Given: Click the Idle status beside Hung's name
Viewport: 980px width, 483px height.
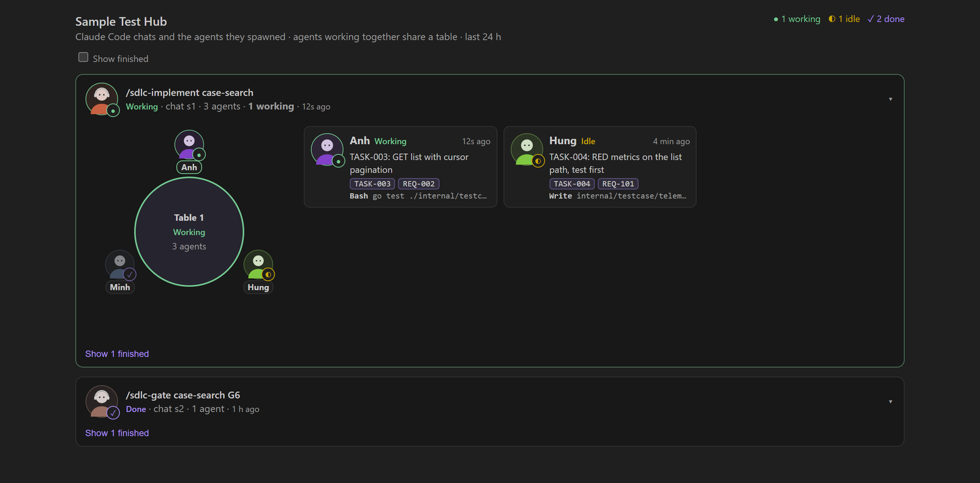Looking at the screenshot, I should [588, 142].
